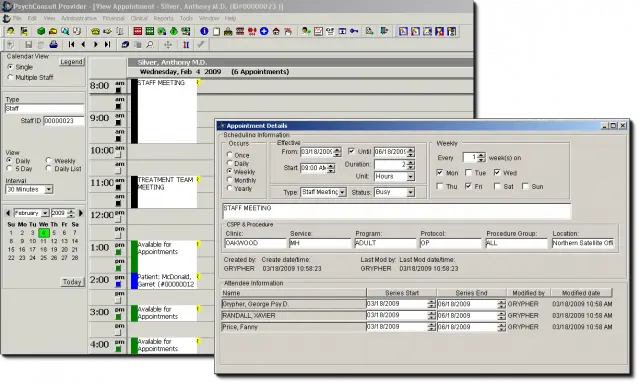Open the Clinical menu
Image resolution: width=640 pixels, height=384 pixels.
click(139, 18)
